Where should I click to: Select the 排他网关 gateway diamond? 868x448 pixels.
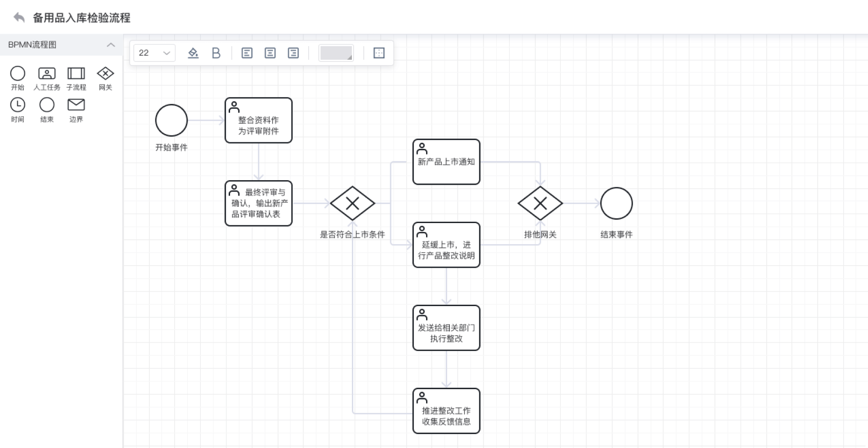(x=540, y=203)
